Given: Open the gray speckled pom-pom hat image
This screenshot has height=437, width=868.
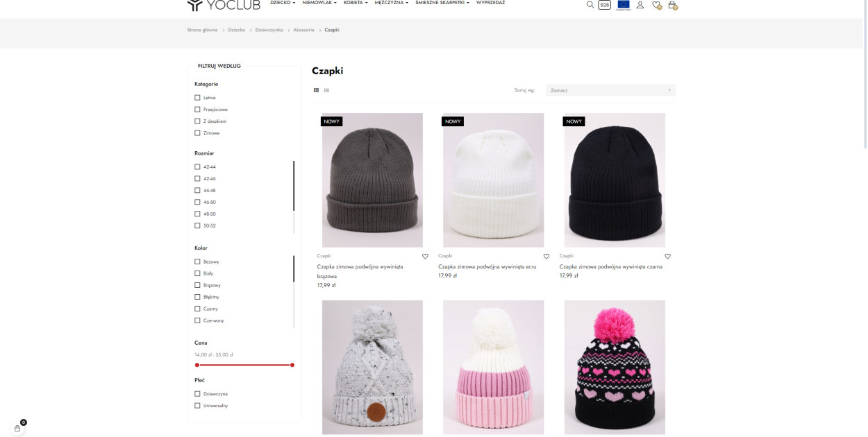Looking at the screenshot, I should 372,368.
